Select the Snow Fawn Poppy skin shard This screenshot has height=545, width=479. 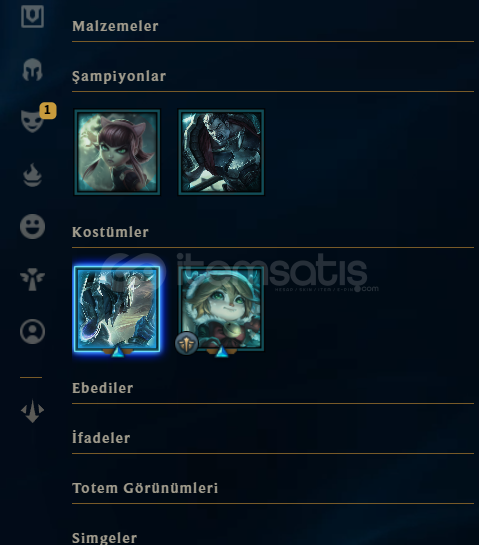[x=221, y=309]
